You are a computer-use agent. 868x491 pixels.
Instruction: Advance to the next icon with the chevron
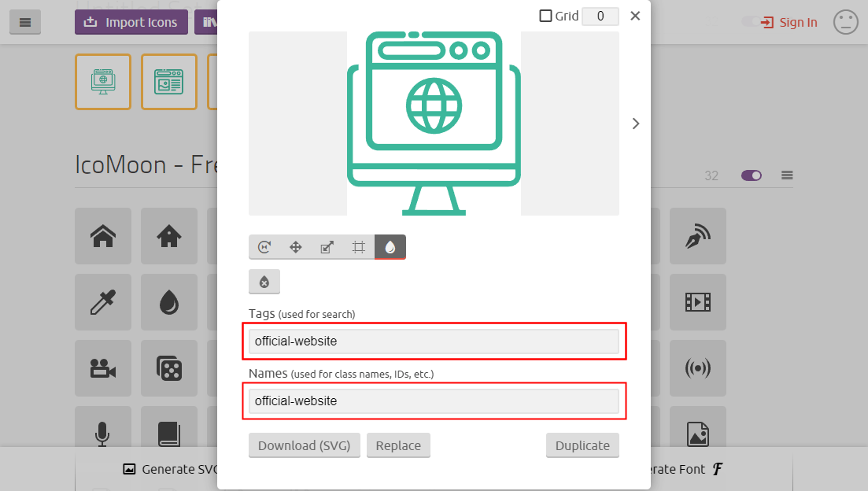(635, 124)
